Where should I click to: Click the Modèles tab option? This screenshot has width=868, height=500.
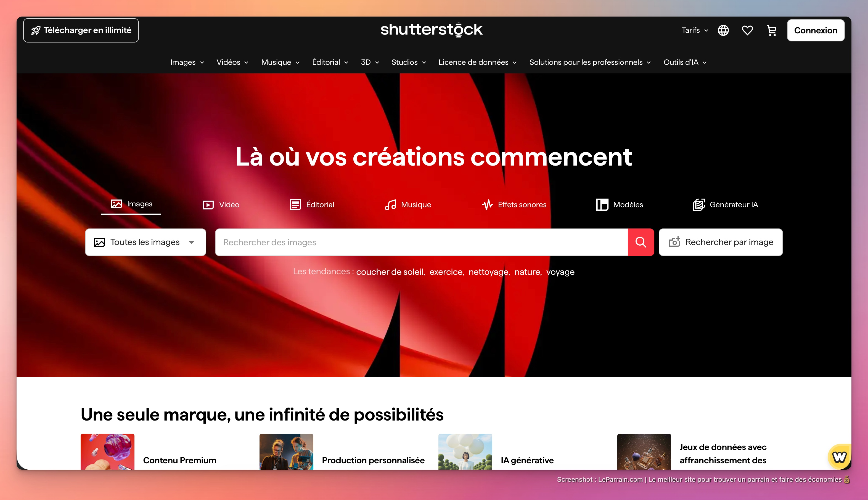click(x=619, y=204)
